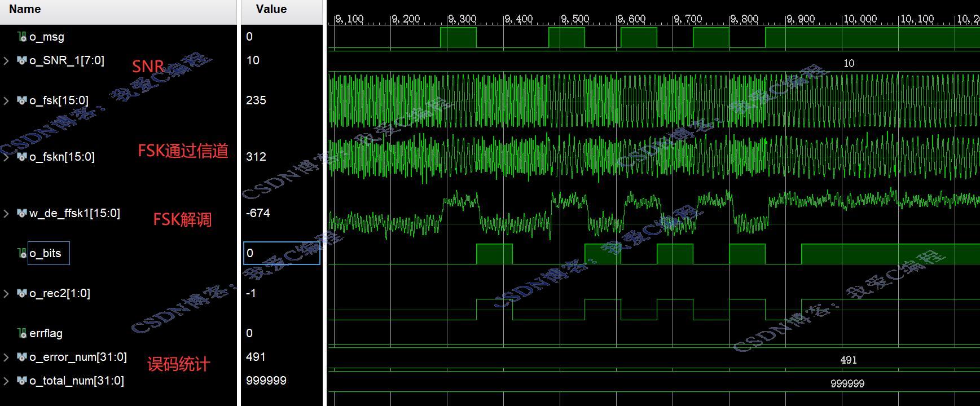Image resolution: width=980 pixels, height=406 pixels.
Task: Click the 10,000 time ruler mark
Action: (860, 19)
